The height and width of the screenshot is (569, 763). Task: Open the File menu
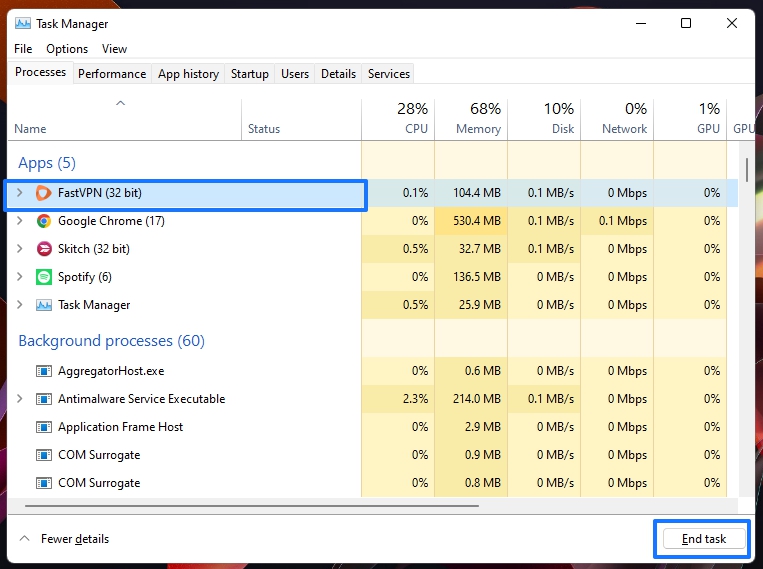click(23, 49)
